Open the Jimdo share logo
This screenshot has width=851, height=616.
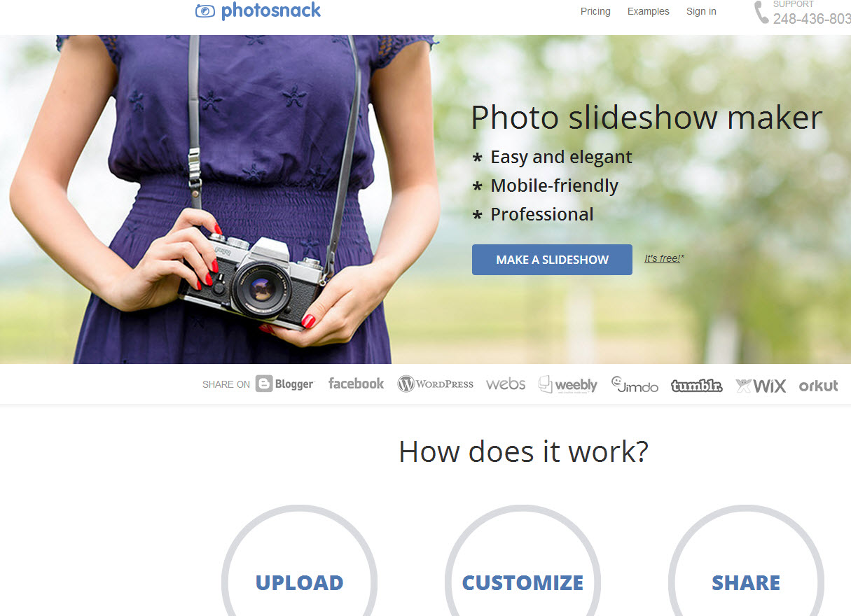point(635,384)
